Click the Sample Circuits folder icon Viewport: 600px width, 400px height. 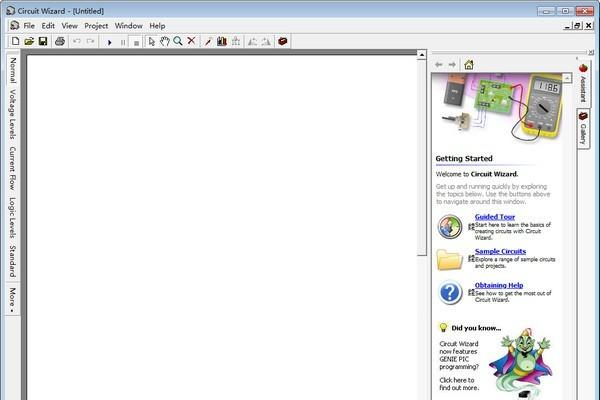(x=450, y=260)
